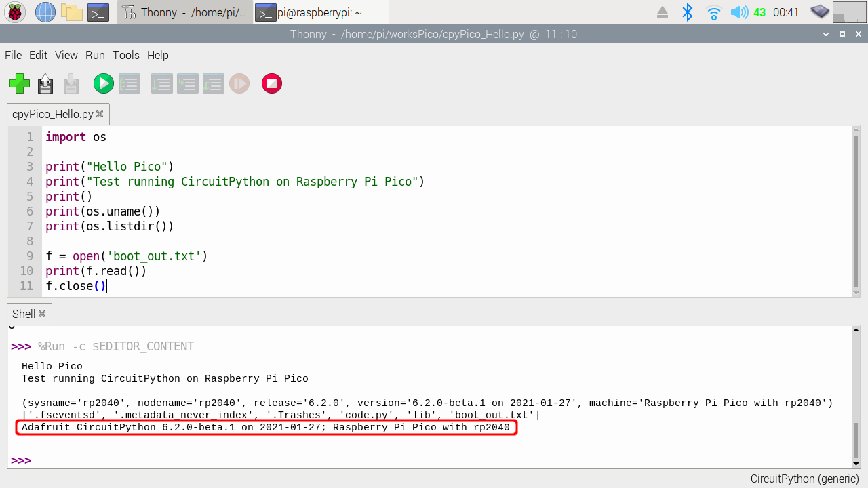Open the File Manager folder icon
The width and height of the screenshot is (868, 488).
coord(72,12)
